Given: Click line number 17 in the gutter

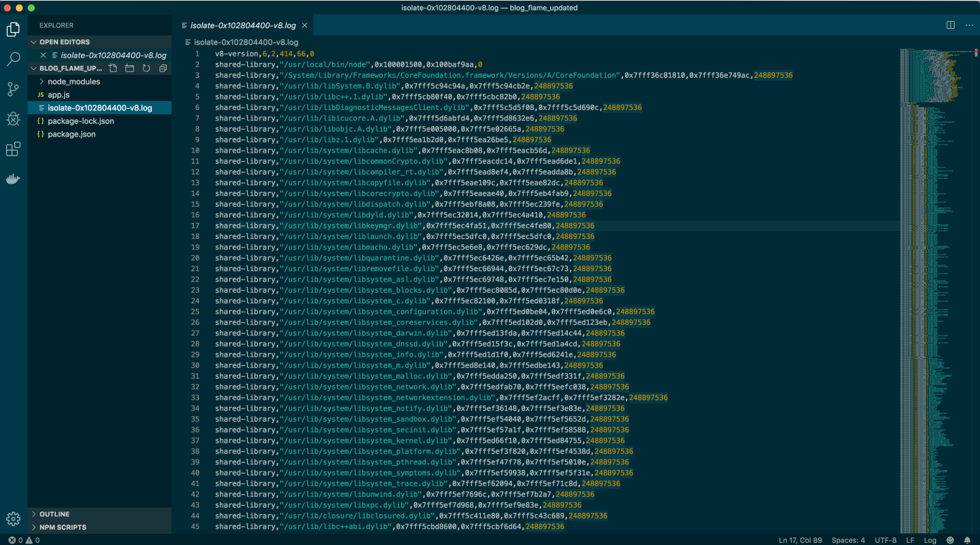Looking at the screenshot, I should 196,226.
